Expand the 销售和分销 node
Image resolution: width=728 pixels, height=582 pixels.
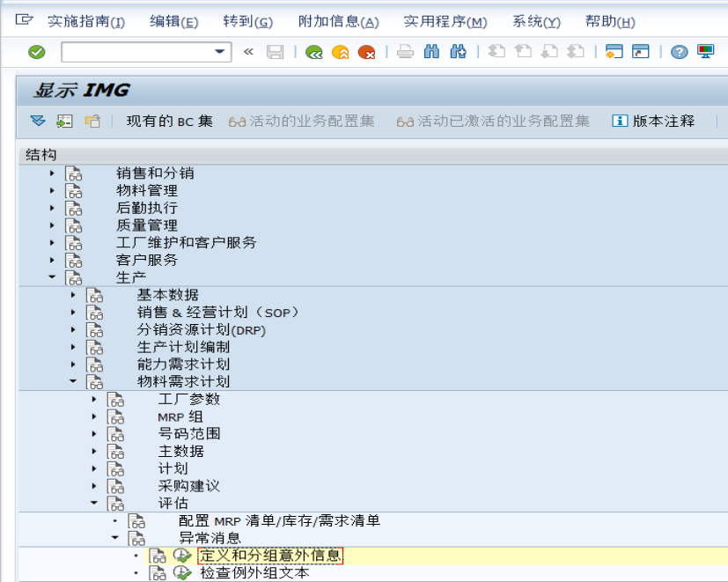52,173
